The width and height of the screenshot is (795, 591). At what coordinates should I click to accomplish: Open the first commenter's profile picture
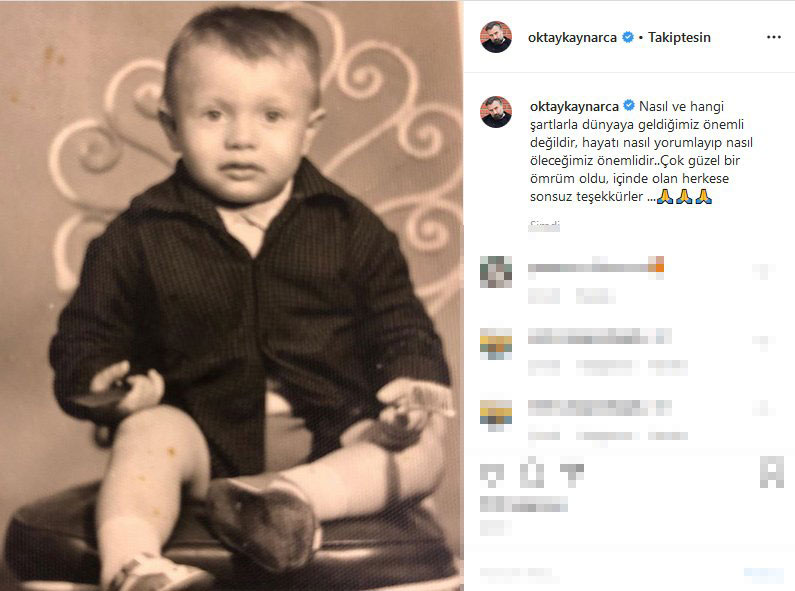pyautogui.click(x=496, y=272)
